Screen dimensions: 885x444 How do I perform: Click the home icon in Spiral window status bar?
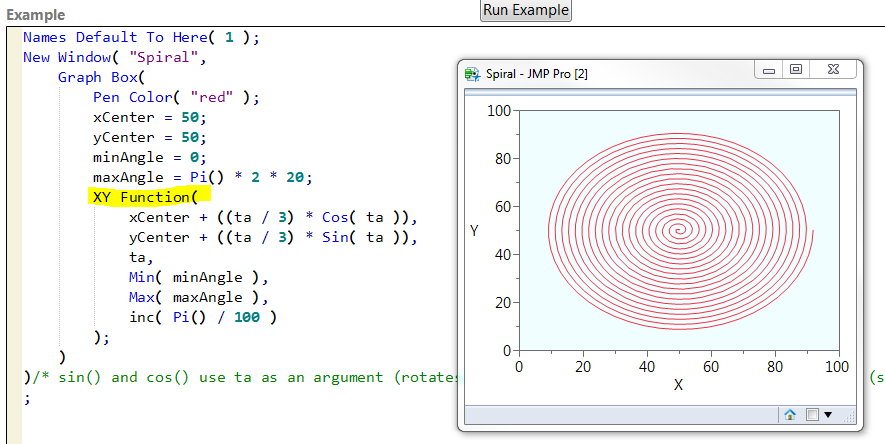tap(790, 415)
